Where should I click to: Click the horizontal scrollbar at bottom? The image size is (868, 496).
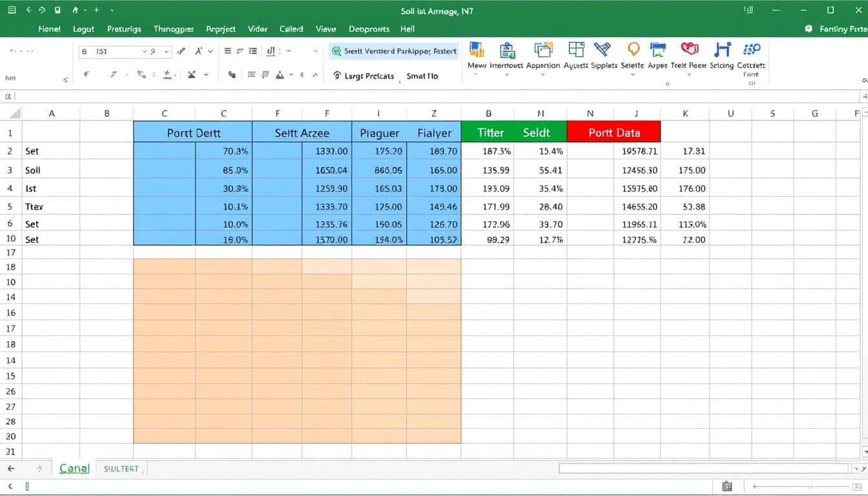tap(704, 469)
